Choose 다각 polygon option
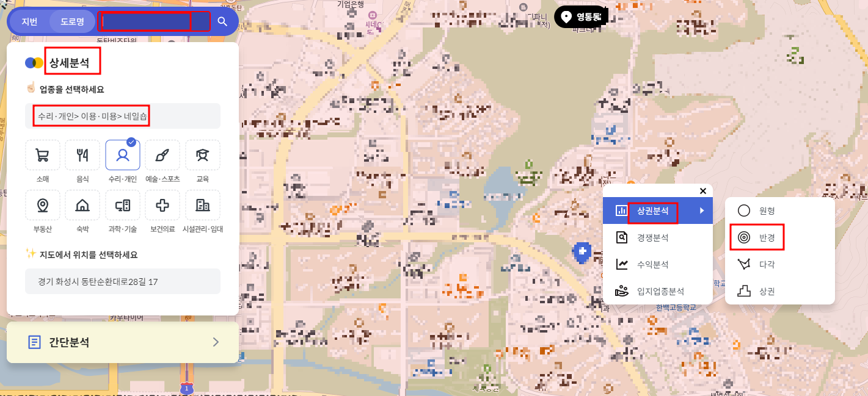The height and width of the screenshot is (396, 868). click(x=780, y=264)
